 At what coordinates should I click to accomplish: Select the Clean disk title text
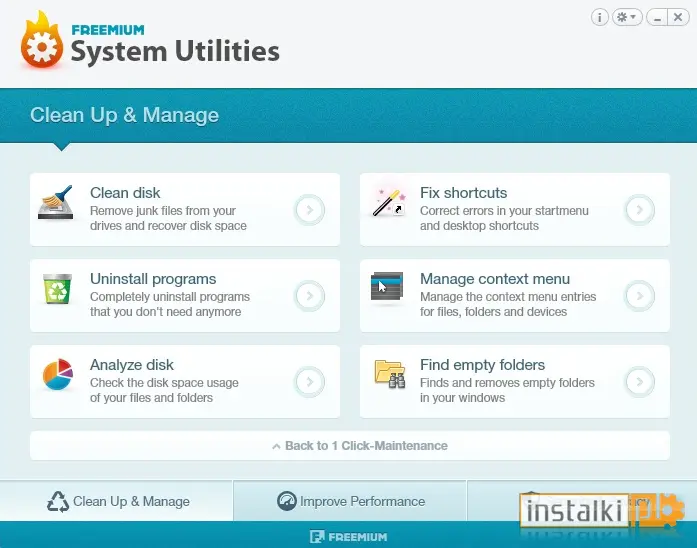pos(125,193)
